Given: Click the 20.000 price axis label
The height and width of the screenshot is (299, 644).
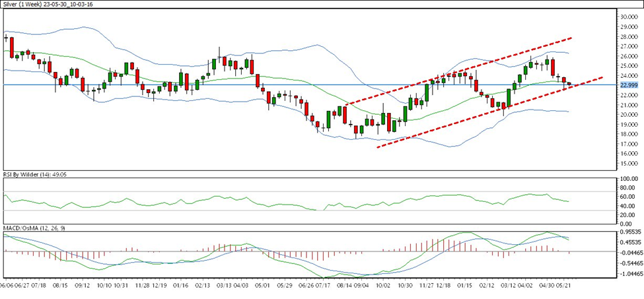Looking at the screenshot, I should [628, 115].
